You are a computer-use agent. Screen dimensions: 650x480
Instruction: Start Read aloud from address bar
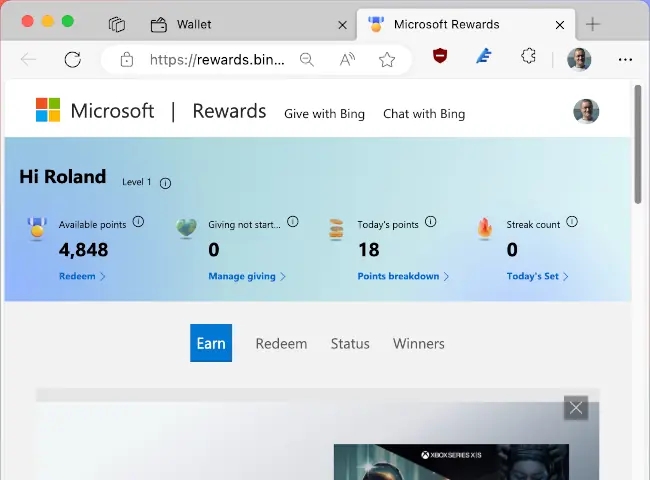(347, 60)
